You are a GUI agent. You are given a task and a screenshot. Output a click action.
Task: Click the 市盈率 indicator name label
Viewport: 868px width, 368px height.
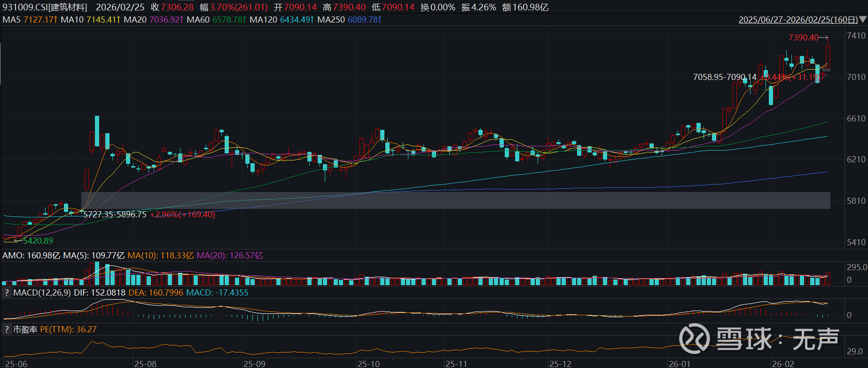(x=25, y=329)
